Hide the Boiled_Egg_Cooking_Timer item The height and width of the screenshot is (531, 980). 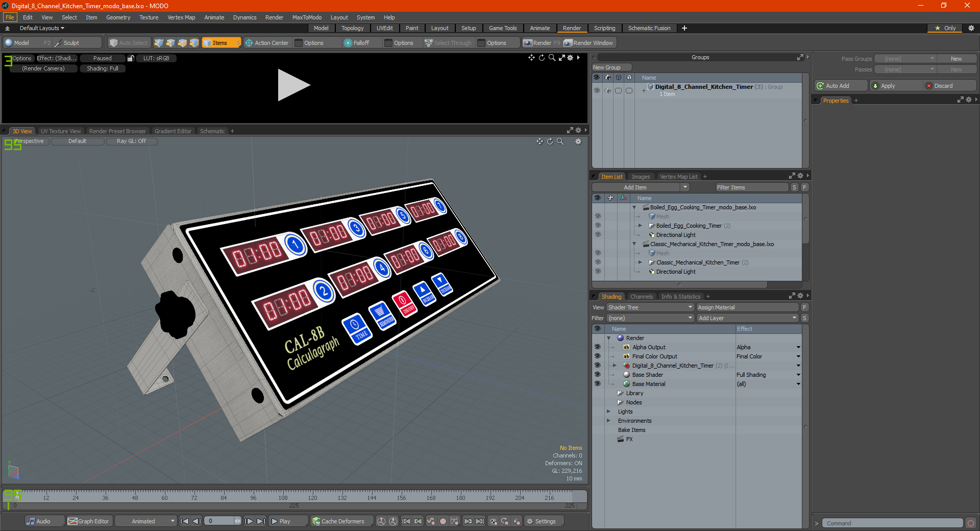click(598, 225)
